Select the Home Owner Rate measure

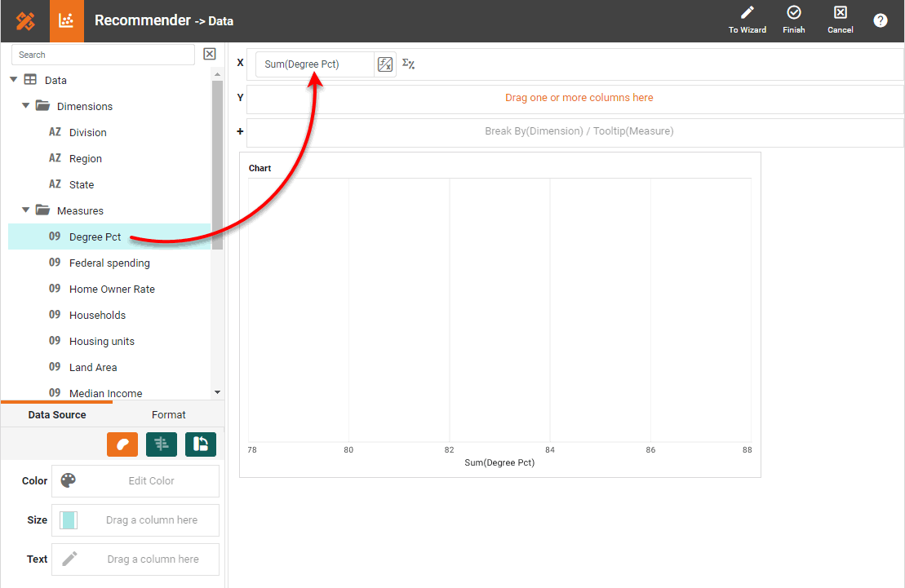coord(112,289)
